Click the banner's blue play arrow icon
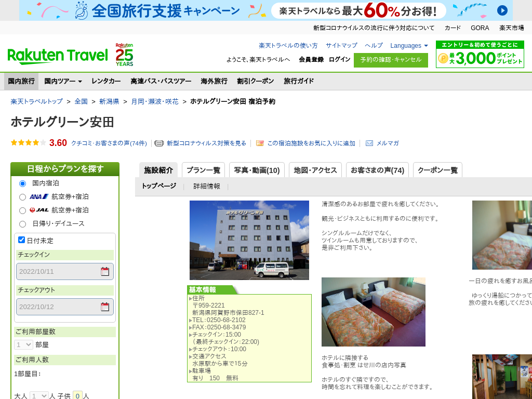Viewport: 532px width, 399px height. (x=502, y=10)
